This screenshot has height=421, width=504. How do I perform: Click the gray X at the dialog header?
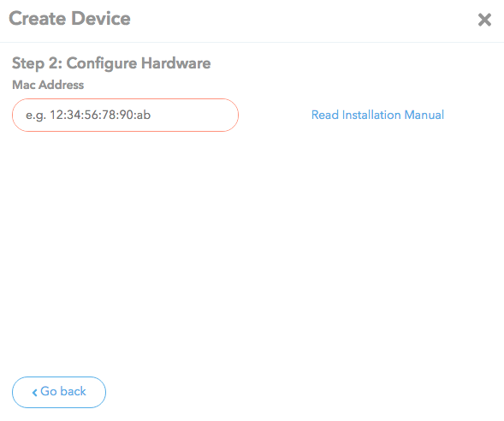(484, 20)
